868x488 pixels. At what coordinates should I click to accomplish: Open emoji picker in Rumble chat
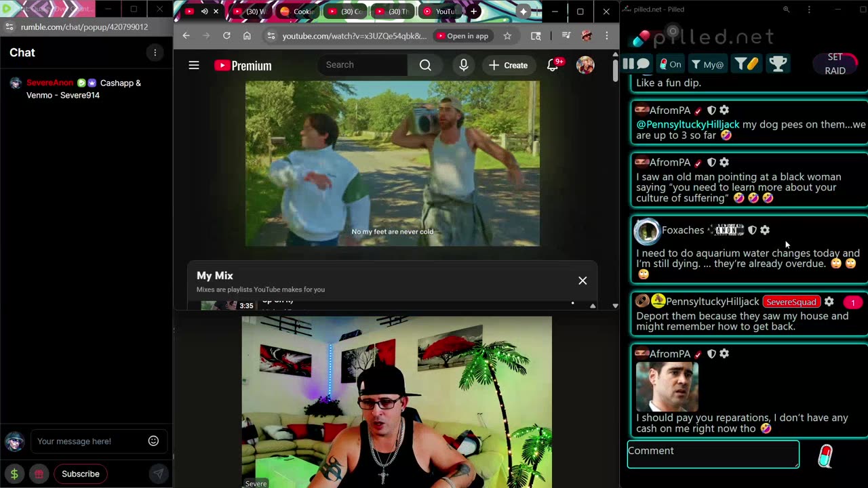153,441
